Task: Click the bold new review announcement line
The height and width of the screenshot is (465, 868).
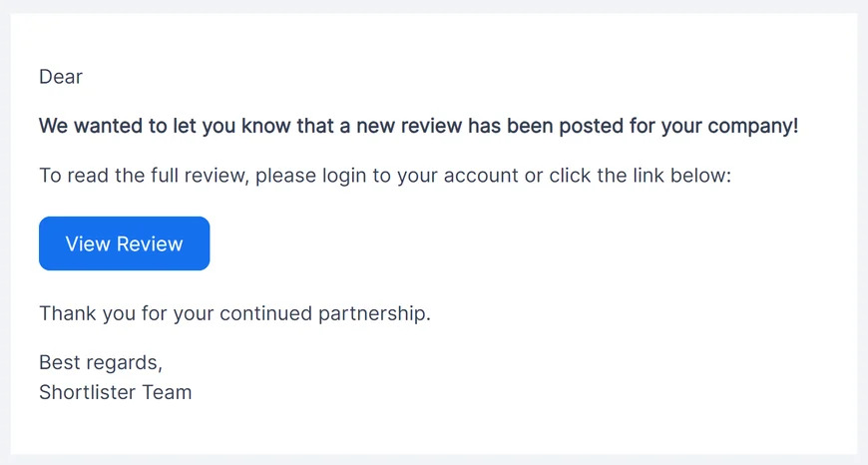Action: (418, 127)
